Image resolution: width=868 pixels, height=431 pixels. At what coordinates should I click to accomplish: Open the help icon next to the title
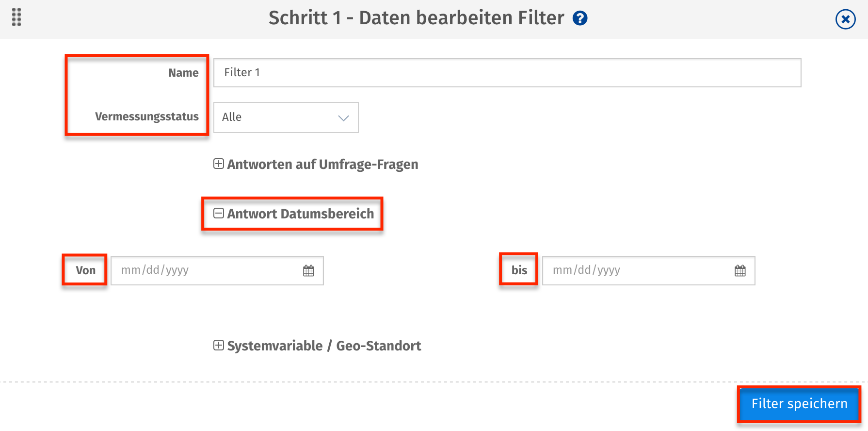point(580,18)
